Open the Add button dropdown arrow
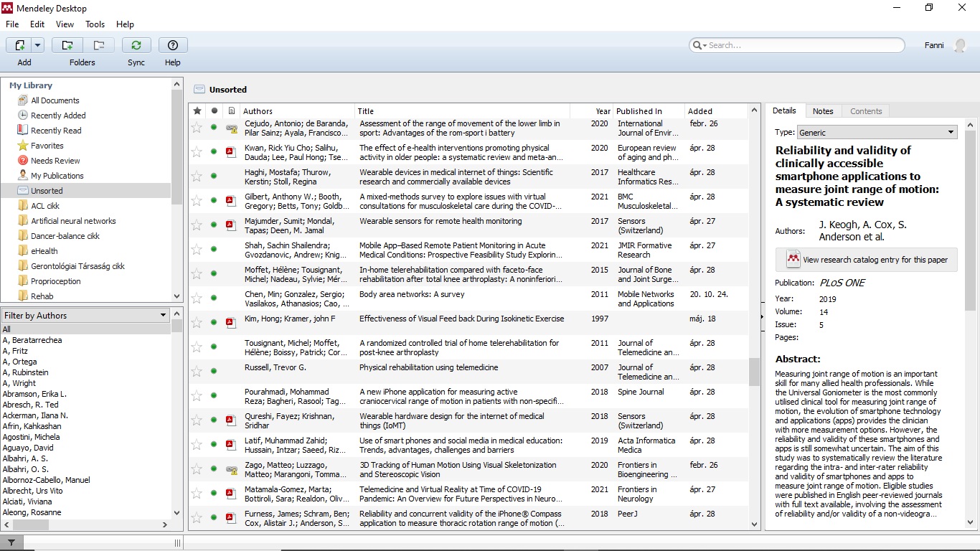Viewport: 980px width, 551px height. click(37, 45)
